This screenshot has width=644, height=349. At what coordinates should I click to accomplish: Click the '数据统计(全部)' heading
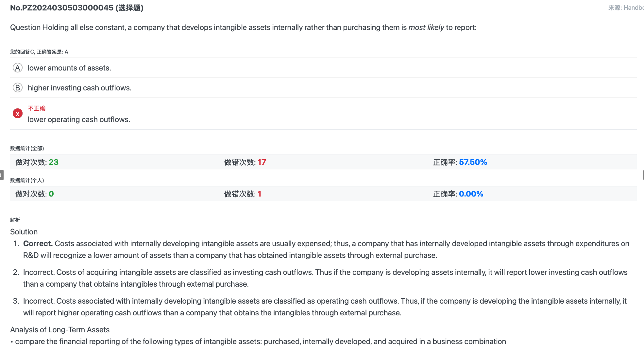coord(27,148)
